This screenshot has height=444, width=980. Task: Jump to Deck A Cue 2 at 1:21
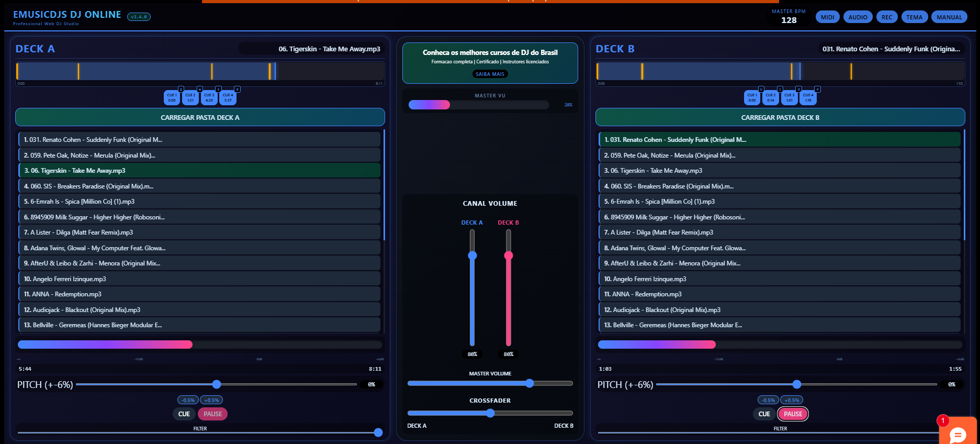[x=190, y=98]
